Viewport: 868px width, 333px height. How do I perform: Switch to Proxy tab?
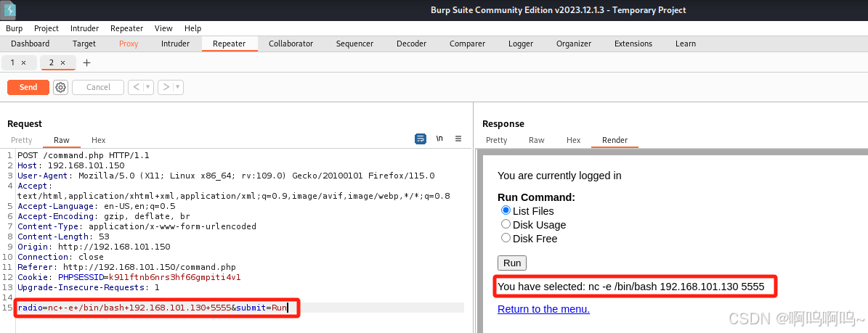(129, 44)
